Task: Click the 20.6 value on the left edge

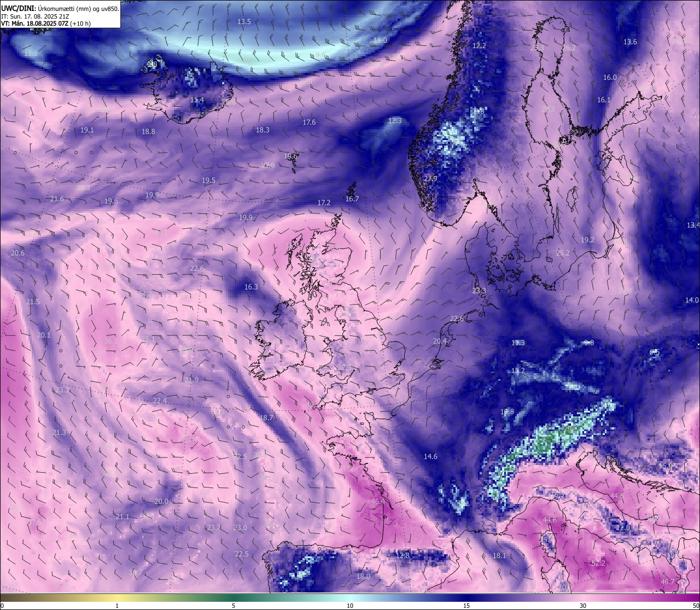Action: (17, 253)
